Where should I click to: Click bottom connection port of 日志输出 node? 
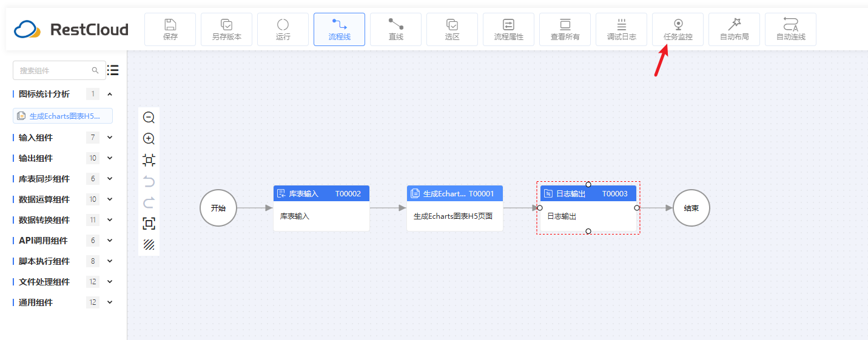click(588, 231)
